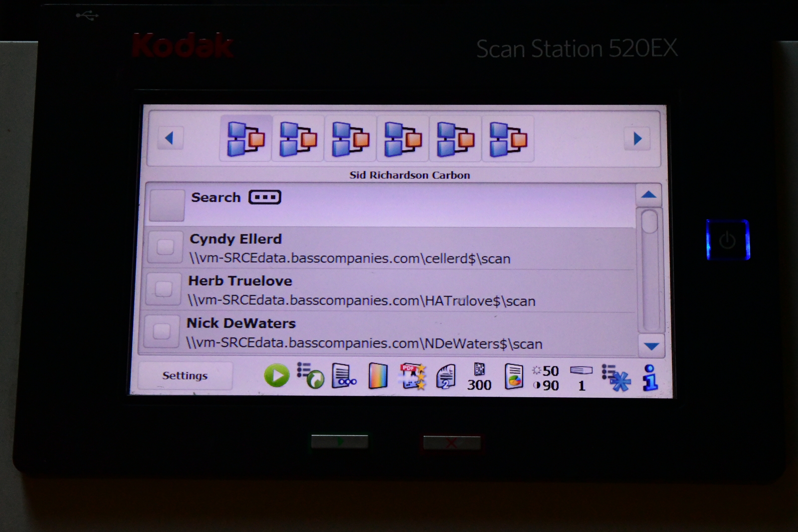Click the Sid Richardson Carbon group label
Screen dimensions: 798x532
(409, 175)
